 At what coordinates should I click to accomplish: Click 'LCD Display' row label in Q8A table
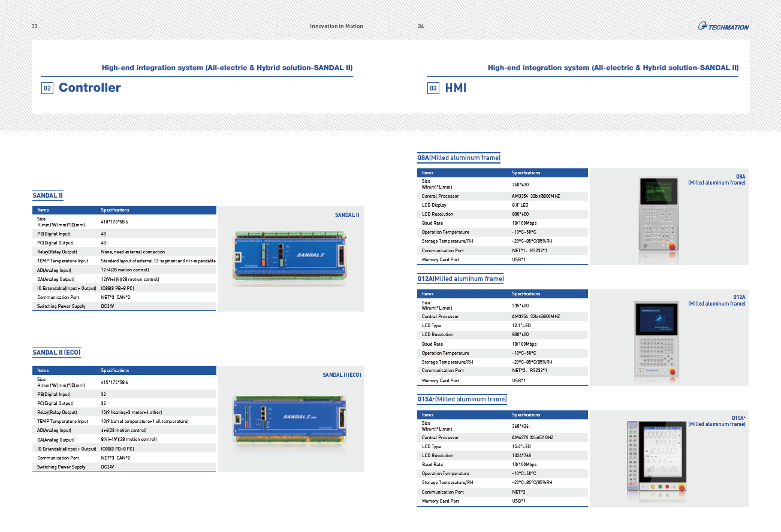(434, 205)
